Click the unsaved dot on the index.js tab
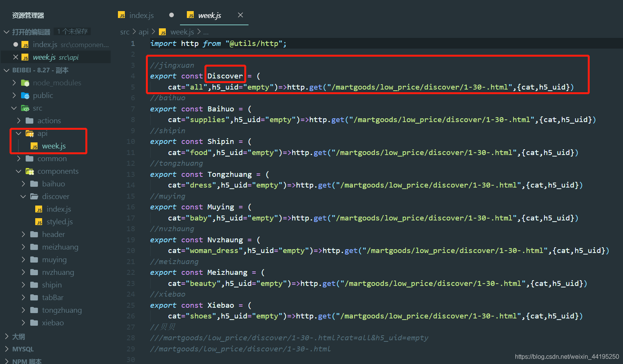This screenshot has height=364, width=623. [x=172, y=15]
